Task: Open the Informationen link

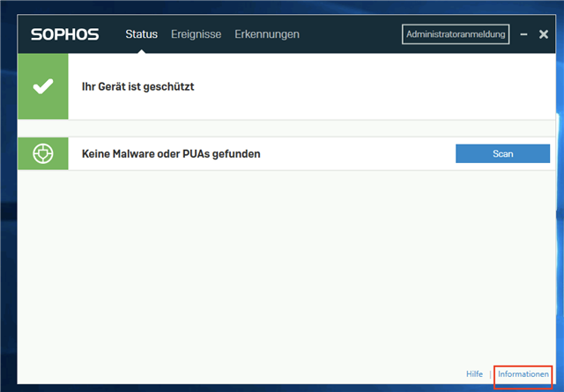Action: click(x=523, y=374)
